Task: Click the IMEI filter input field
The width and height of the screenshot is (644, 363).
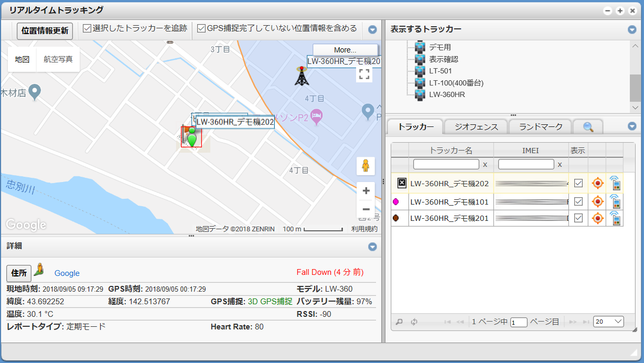Action: pyautogui.click(x=526, y=164)
